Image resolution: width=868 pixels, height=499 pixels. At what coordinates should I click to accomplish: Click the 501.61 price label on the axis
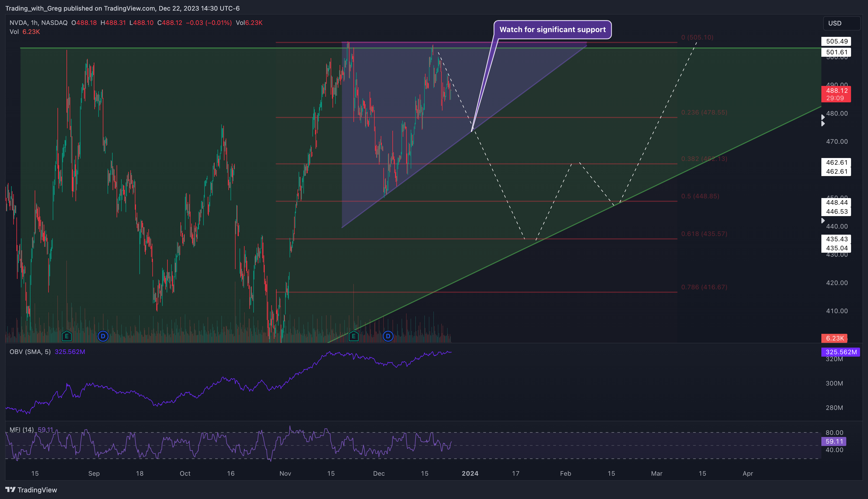coord(836,52)
